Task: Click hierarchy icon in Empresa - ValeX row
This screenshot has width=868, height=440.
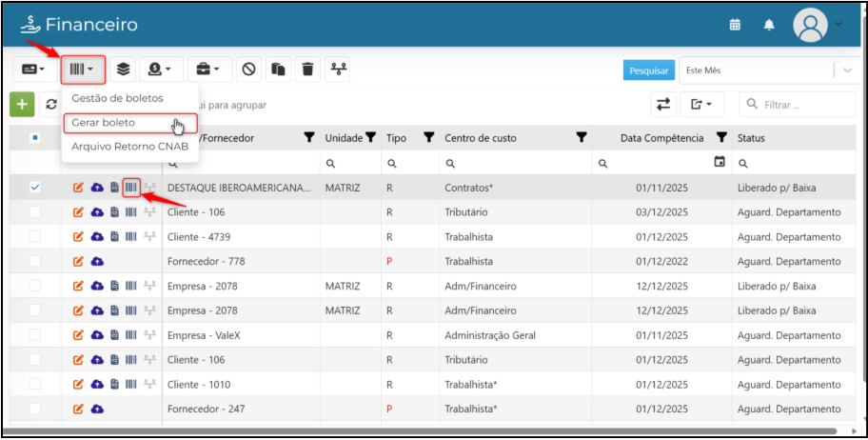Action: [x=149, y=335]
